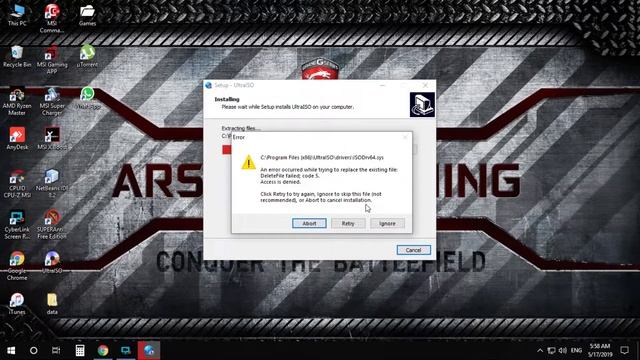This screenshot has height=360, width=640.
Task: Change the ENG input language
Action: [x=576, y=350]
